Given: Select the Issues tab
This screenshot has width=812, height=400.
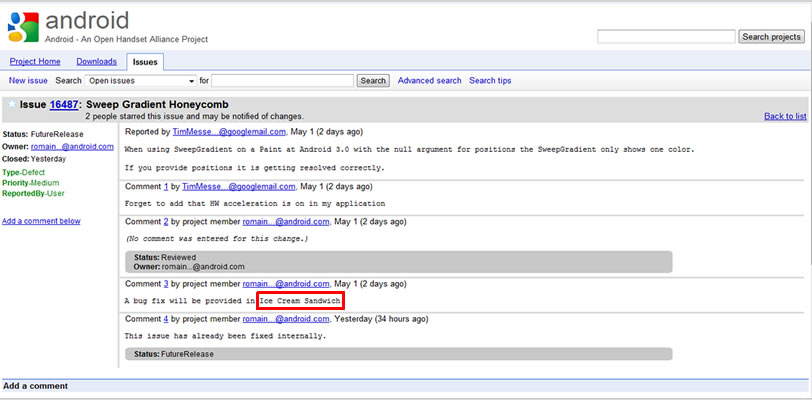Looking at the screenshot, I should tap(145, 61).
